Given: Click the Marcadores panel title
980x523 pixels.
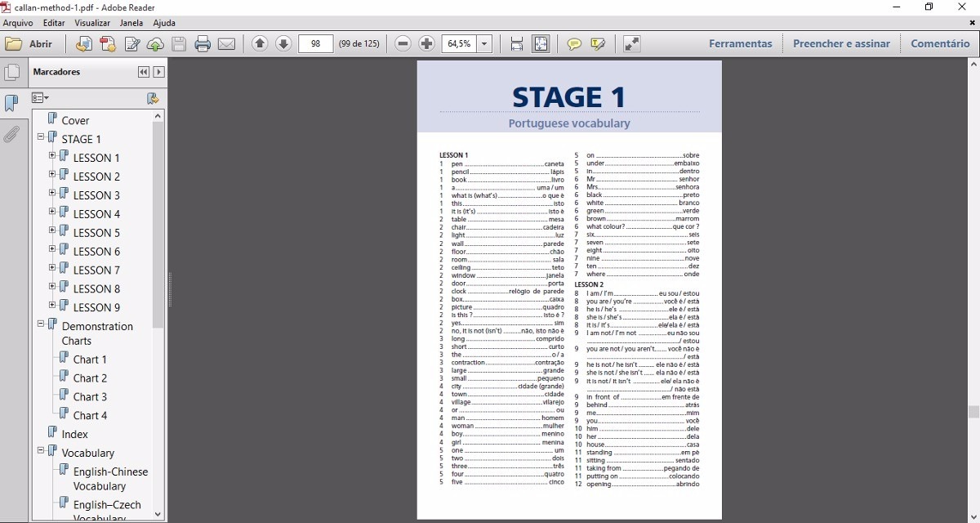Looking at the screenshot, I should click(x=56, y=72).
